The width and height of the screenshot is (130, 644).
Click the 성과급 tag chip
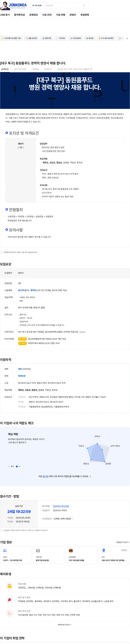click(x=89, y=38)
